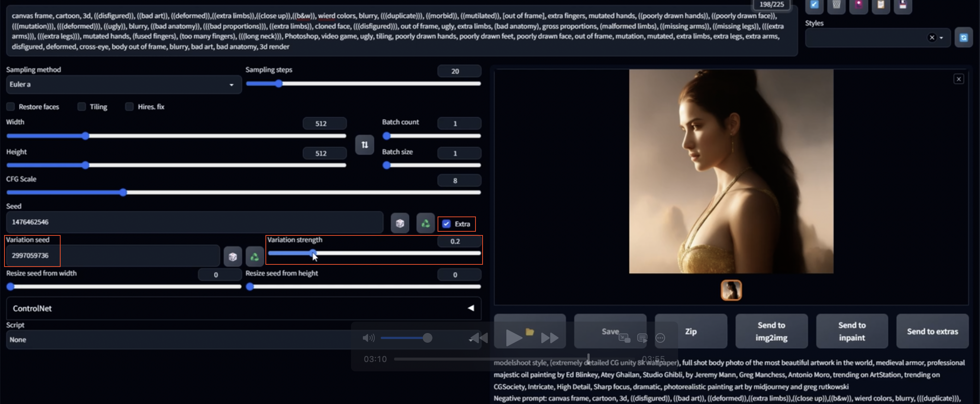The image size is (980, 404).
Task: Open the Sampling method dropdown
Action: tap(231, 84)
